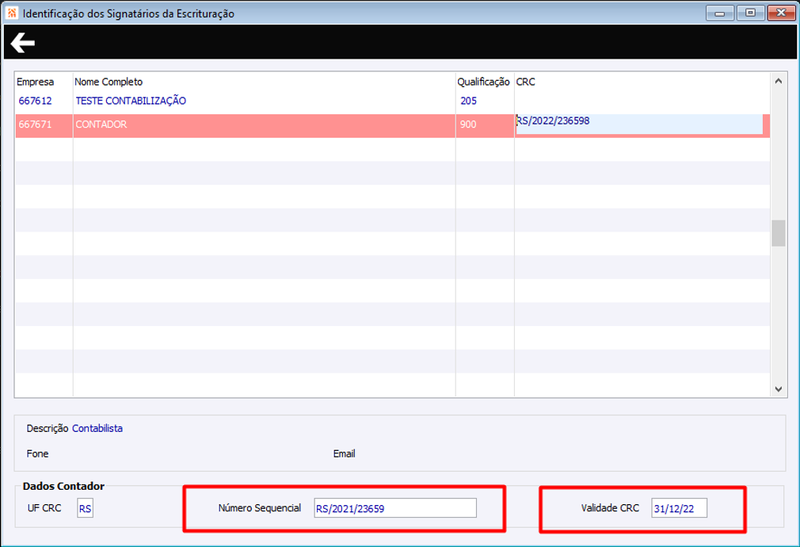Minimize the Identificação dos Signatários window
The image size is (800, 547).
pos(720,13)
